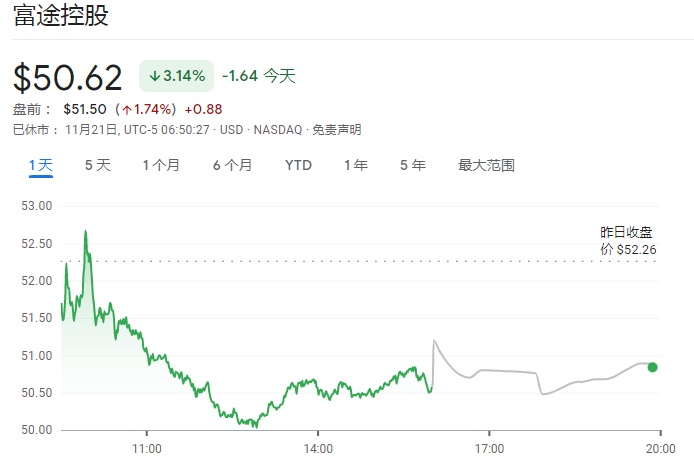Screen dimensions: 694x473
Task: Click the green end-point dot on the chart
Action: (652, 367)
